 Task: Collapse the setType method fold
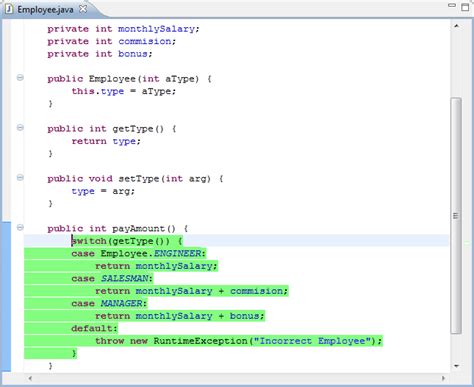coord(20,178)
